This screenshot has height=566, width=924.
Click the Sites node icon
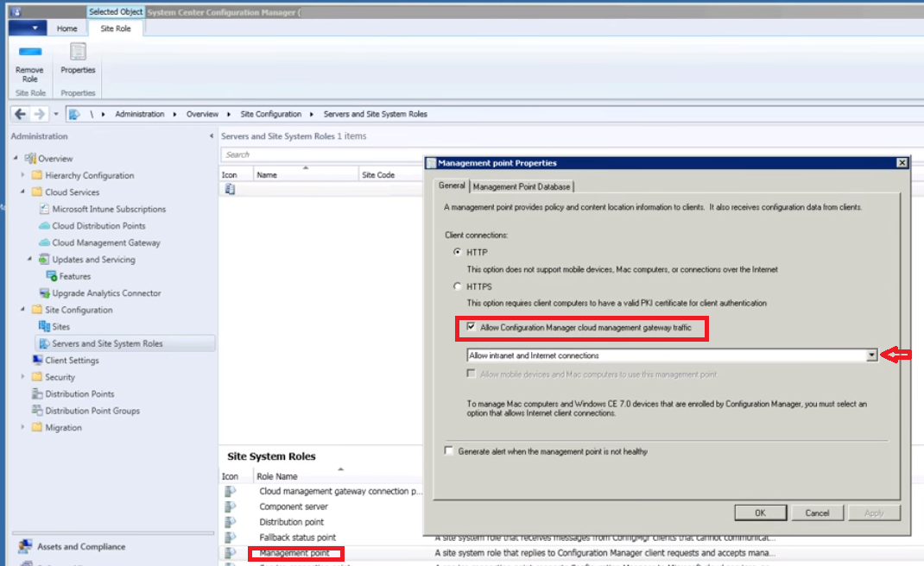click(x=44, y=326)
